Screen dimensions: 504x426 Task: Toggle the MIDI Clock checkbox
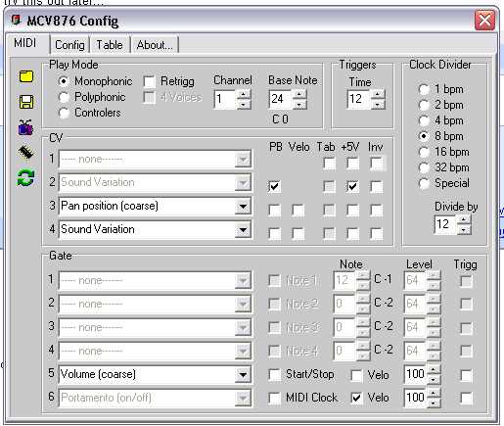click(274, 398)
